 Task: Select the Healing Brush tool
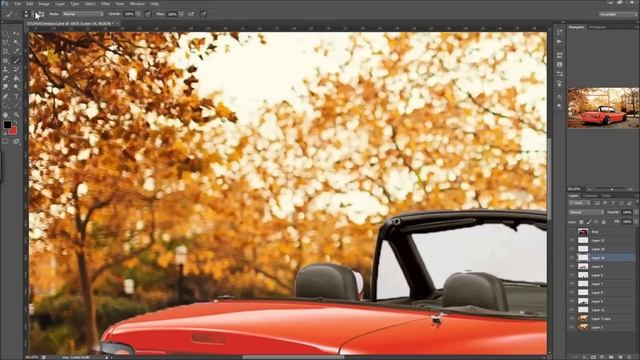tap(5, 60)
